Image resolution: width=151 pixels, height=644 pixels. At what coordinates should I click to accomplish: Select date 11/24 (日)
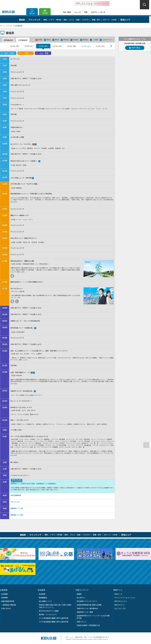point(100,46)
